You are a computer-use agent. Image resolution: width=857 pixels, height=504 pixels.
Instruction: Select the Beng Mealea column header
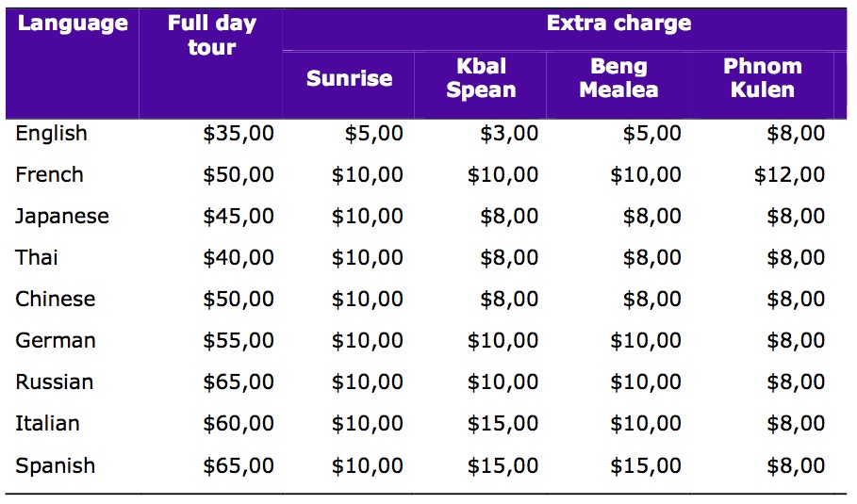(x=618, y=77)
